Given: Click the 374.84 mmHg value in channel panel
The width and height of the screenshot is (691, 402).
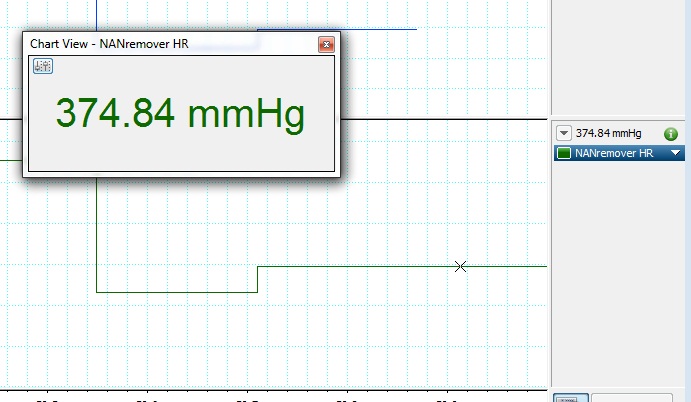Looking at the screenshot, I should pos(609,133).
